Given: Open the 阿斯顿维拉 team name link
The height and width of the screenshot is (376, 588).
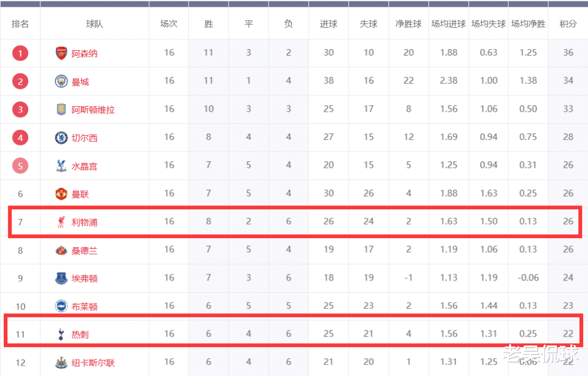Looking at the screenshot, I should tap(93, 110).
